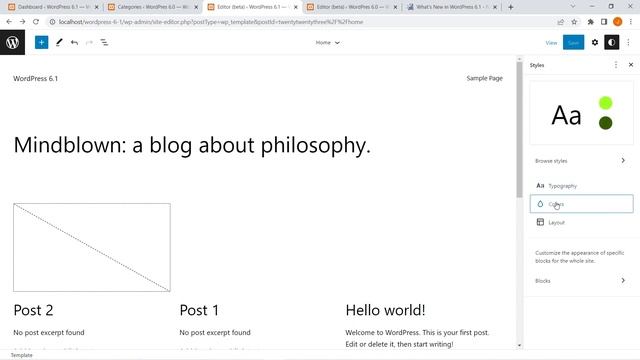Screen dimensions: 640x360
Task: Select 'Welcome to WordPress' excerpt text
Action: pyautogui.click(x=417, y=338)
